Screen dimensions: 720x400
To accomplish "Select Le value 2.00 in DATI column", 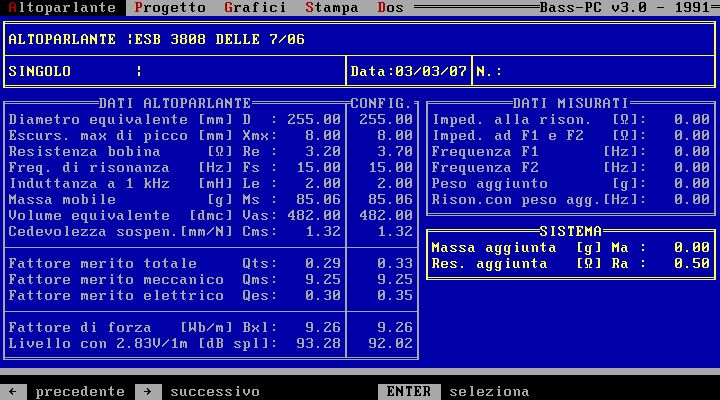I will [x=323, y=184].
